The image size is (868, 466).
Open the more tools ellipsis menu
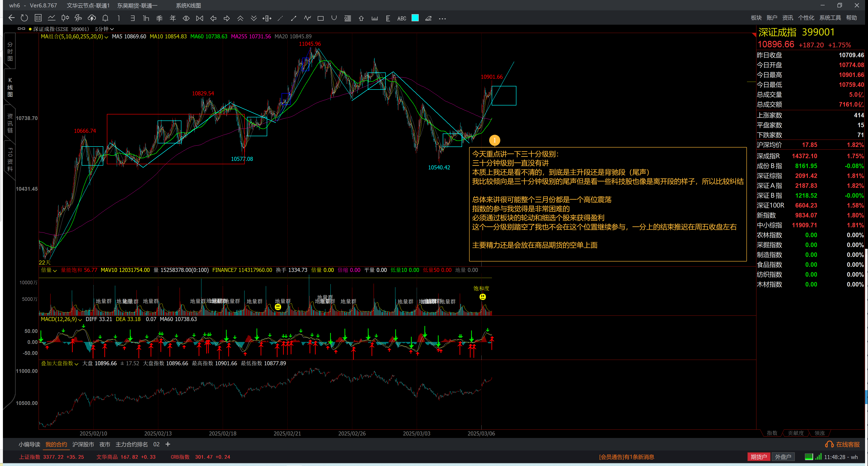point(443,19)
